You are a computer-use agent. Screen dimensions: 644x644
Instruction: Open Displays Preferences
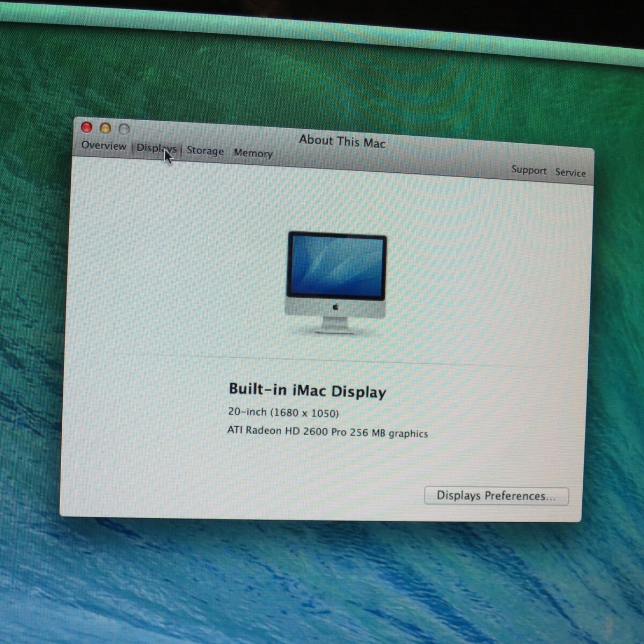coord(496,496)
